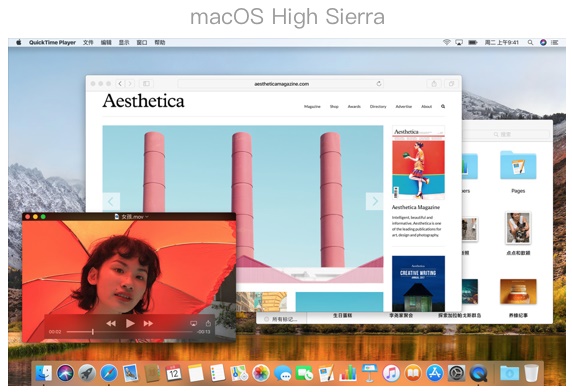The image size is (572, 392).
Task: Open Maps app in Dock
Action: click(x=239, y=373)
